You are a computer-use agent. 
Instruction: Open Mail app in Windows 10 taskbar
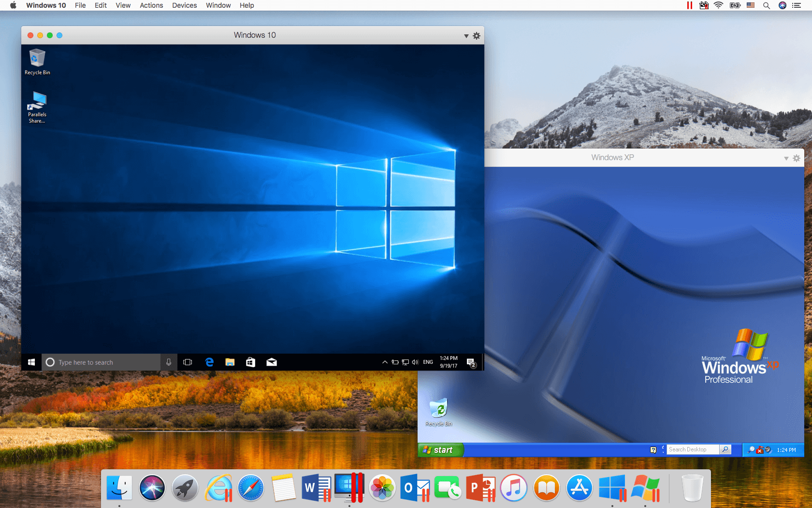point(272,362)
